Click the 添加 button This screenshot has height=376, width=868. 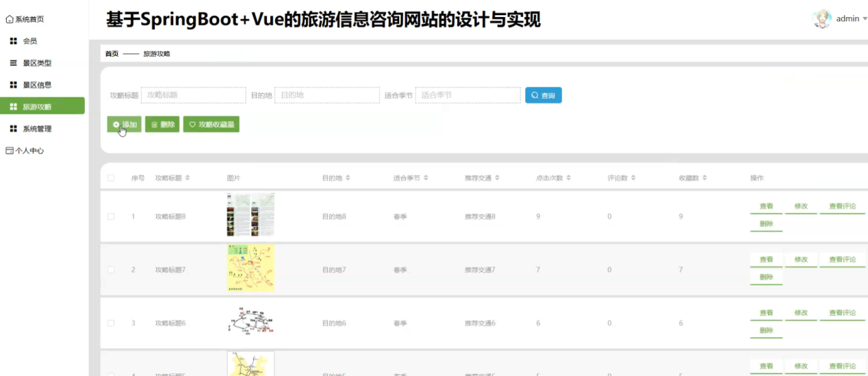pyautogui.click(x=124, y=125)
